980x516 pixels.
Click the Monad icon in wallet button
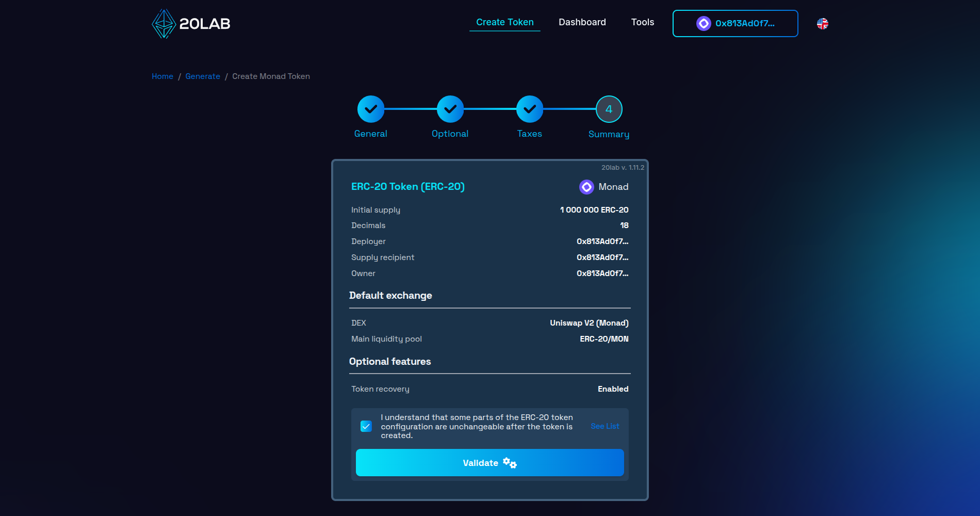pyautogui.click(x=704, y=23)
